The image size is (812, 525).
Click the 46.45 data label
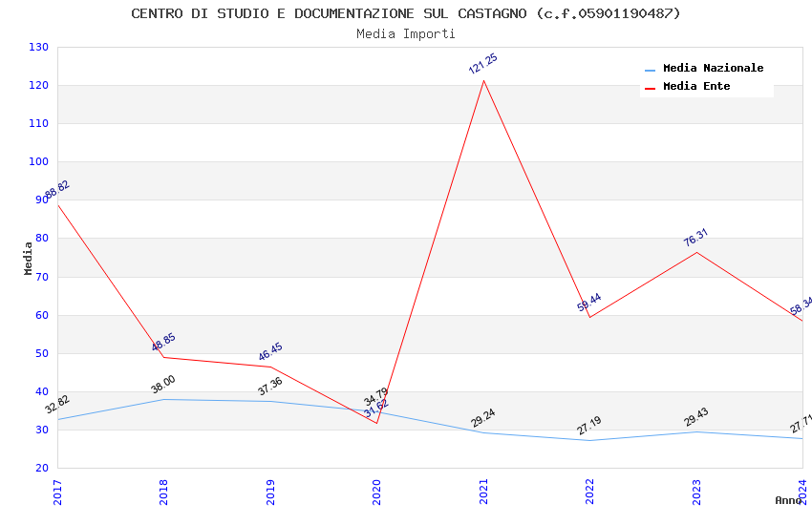269,351
